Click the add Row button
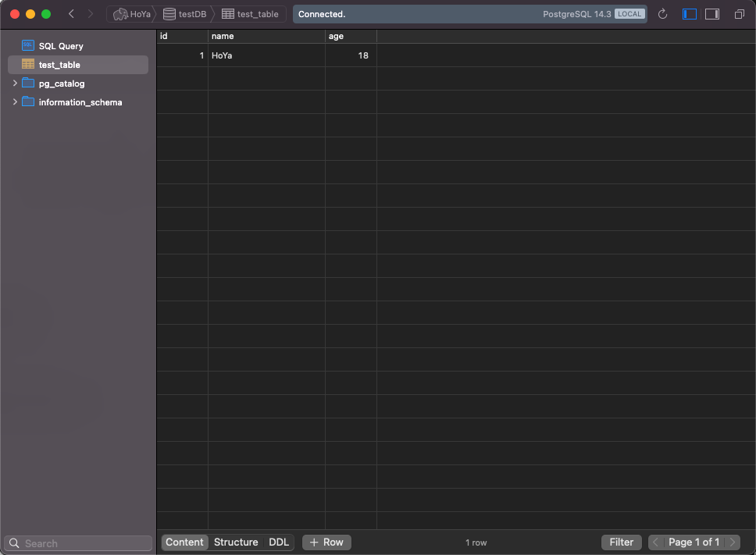 click(326, 542)
